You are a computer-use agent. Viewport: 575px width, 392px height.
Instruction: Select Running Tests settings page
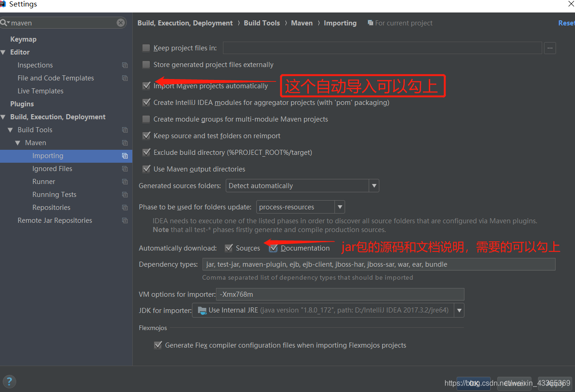pos(54,195)
